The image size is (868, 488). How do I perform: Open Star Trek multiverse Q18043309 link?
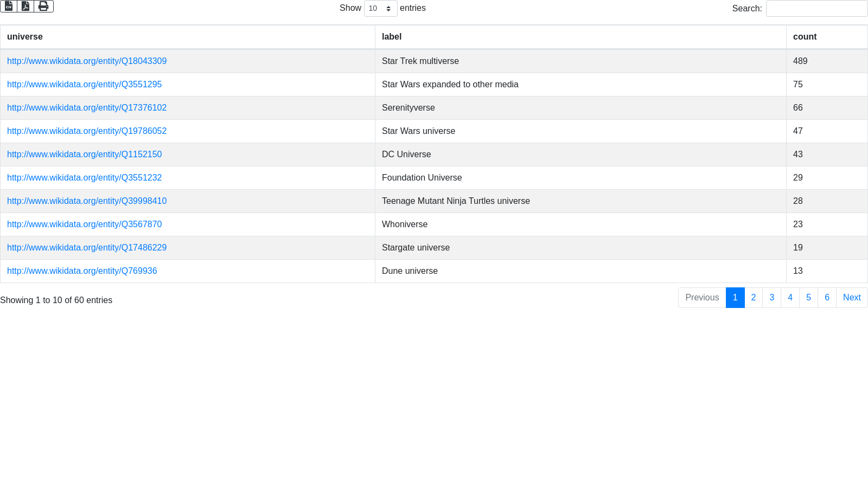click(x=87, y=61)
